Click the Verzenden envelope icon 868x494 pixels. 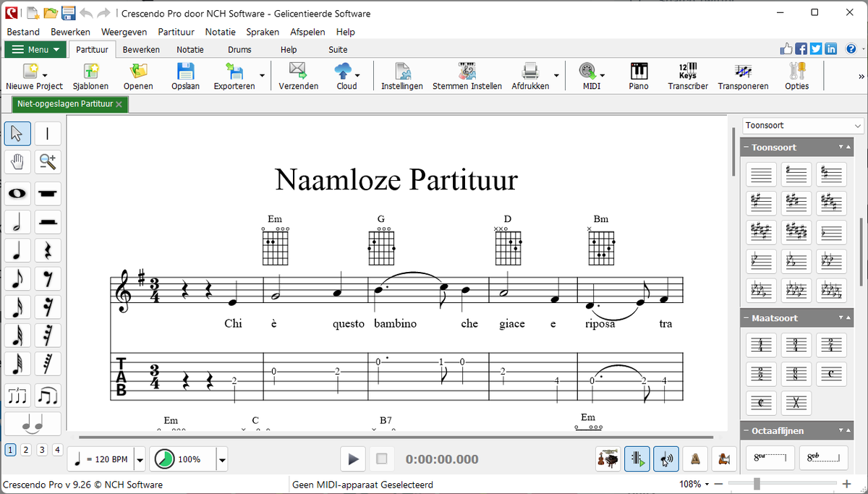298,71
